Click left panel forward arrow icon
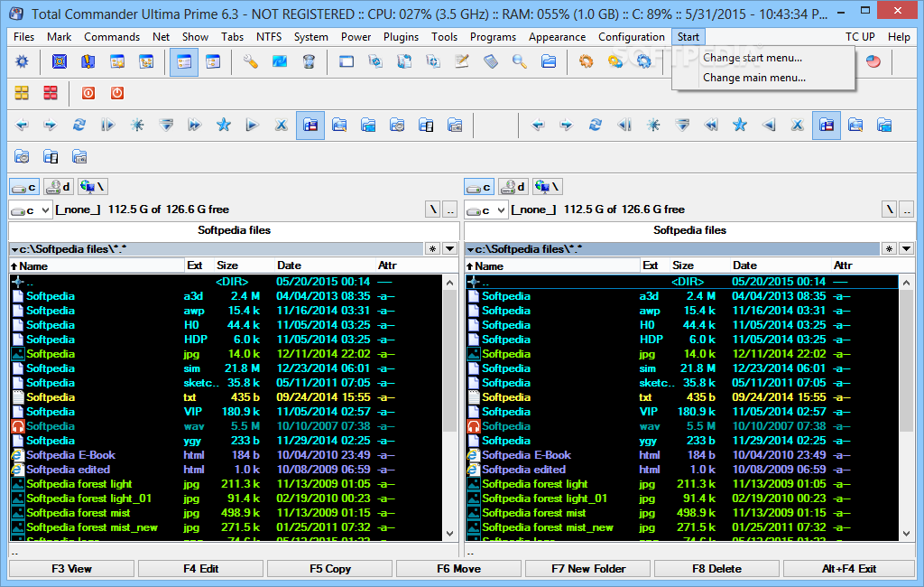Screen dimensions: 924x587 [x=51, y=125]
